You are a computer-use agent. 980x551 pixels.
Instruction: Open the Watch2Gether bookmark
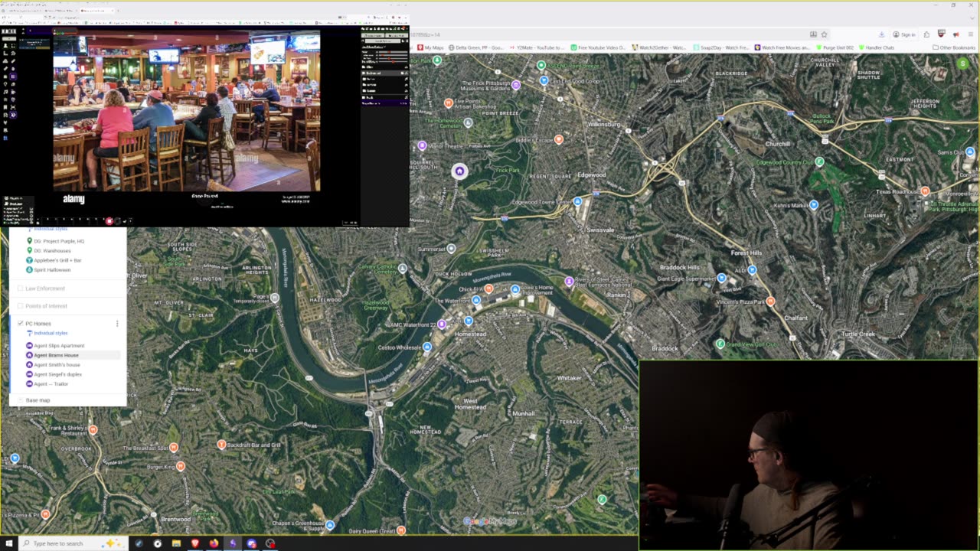pyautogui.click(x=659, y=47)
